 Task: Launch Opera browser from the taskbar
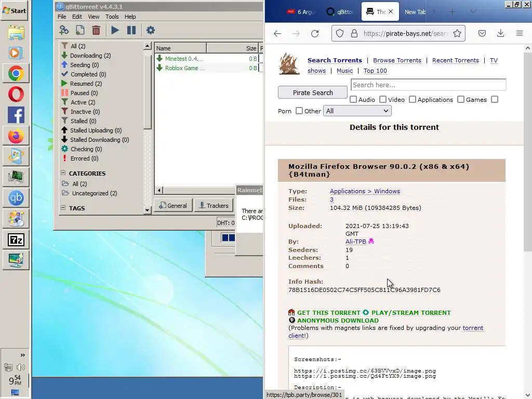(x=16, y=95)
